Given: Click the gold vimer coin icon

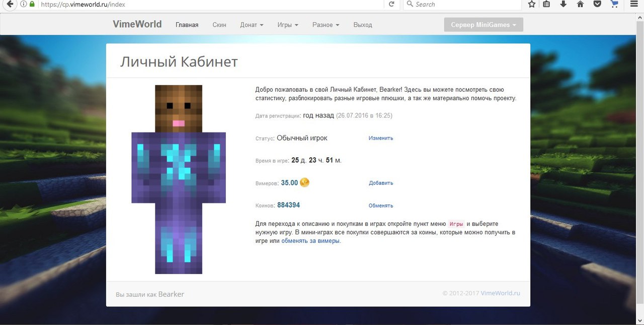Looking at the screenshot, I should (305, 182).
